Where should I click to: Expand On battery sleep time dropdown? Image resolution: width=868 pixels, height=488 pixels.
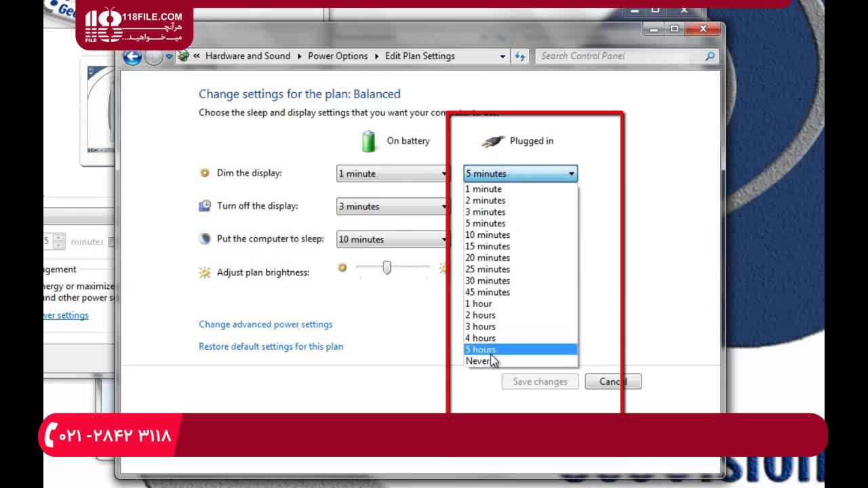(x=393, y=239)
